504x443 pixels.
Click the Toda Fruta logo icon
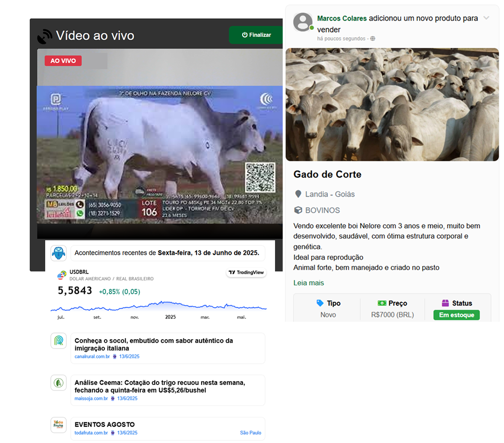pyautogui.click(x=58, y=425)
